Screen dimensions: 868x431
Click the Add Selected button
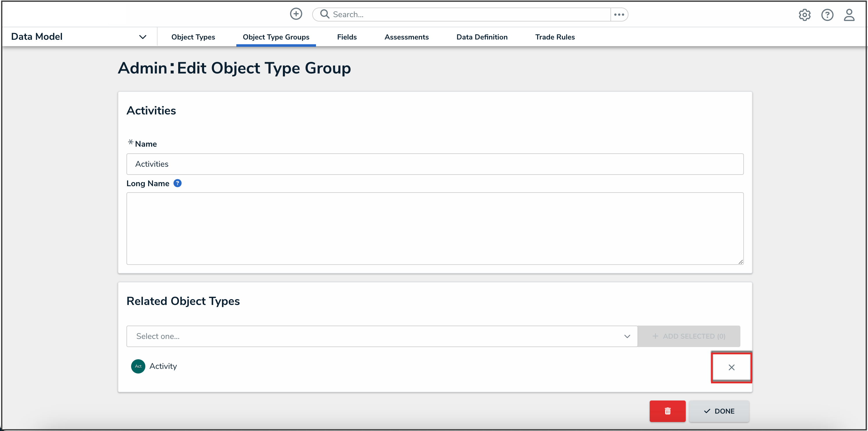[688, 336]
